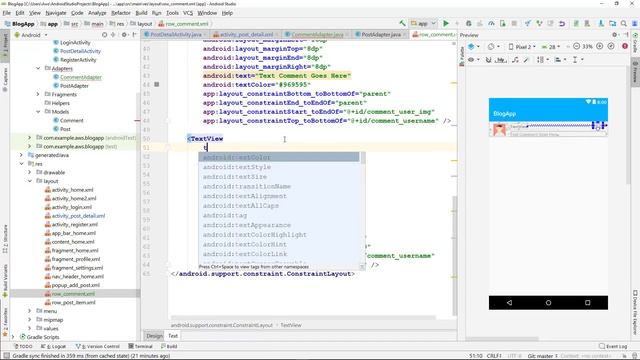Image resolution: width=640 pixels, height=360 pixels.
Task: Run the app with green play button
Action: (446, 24)
